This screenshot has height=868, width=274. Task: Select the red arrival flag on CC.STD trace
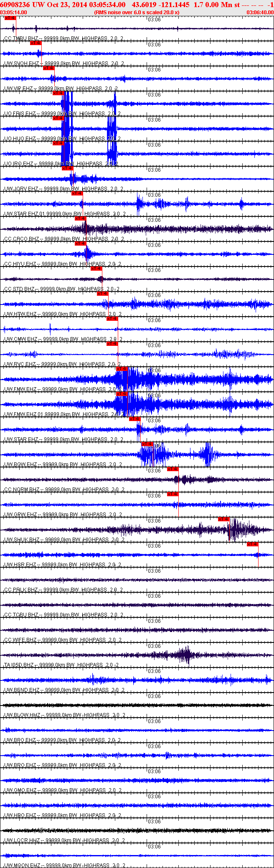pos(96,269)
